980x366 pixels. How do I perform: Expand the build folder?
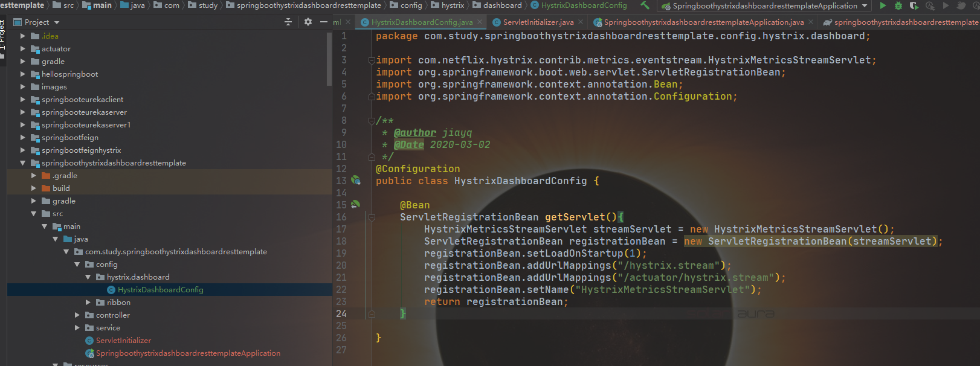click(x=34, y=188)
